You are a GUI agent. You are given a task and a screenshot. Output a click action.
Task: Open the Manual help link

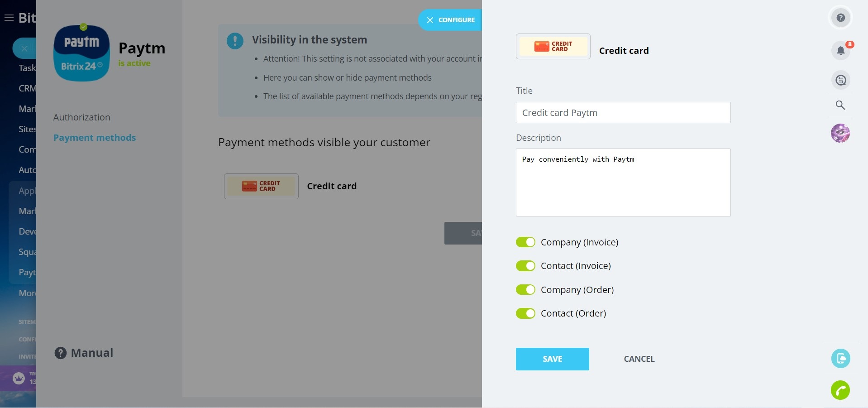click(84, 353)
